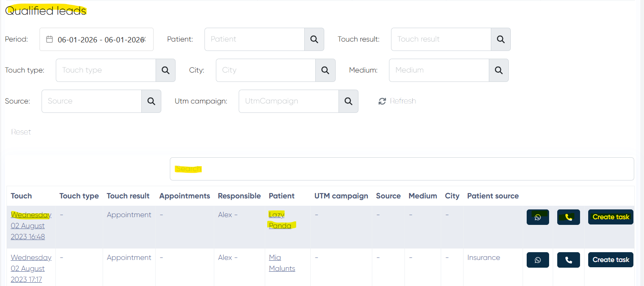The width and height of the screenshot is (644, 286).
Task: Click Create task for Mia Malunts
Action: pyautogui.click(x=611, y=260)
